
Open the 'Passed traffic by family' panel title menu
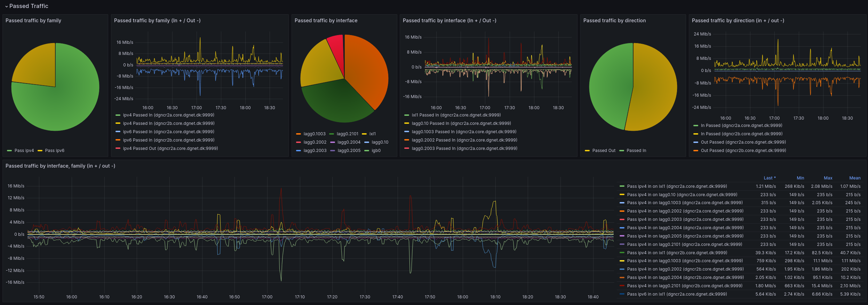(33, 21)
